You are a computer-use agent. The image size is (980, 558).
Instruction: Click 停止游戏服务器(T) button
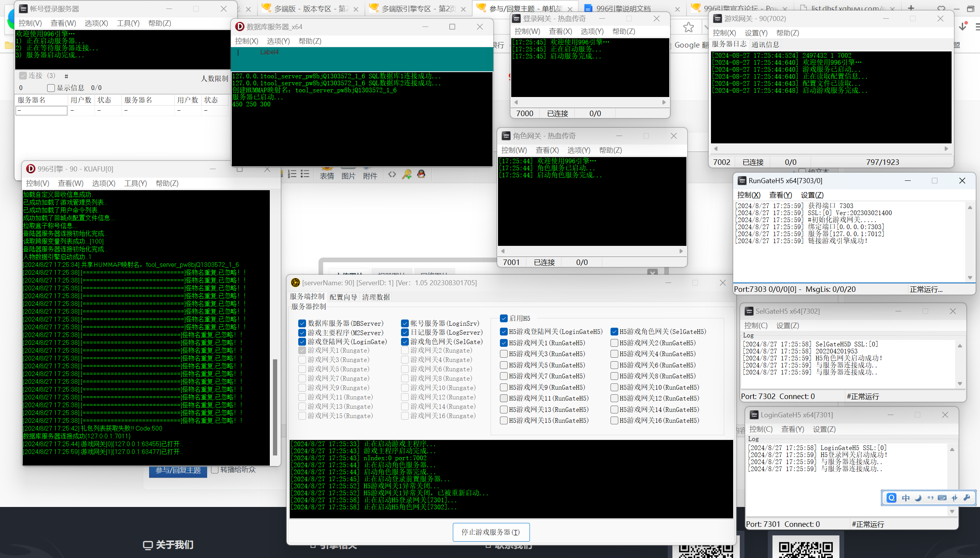click(x=491, y=532)
